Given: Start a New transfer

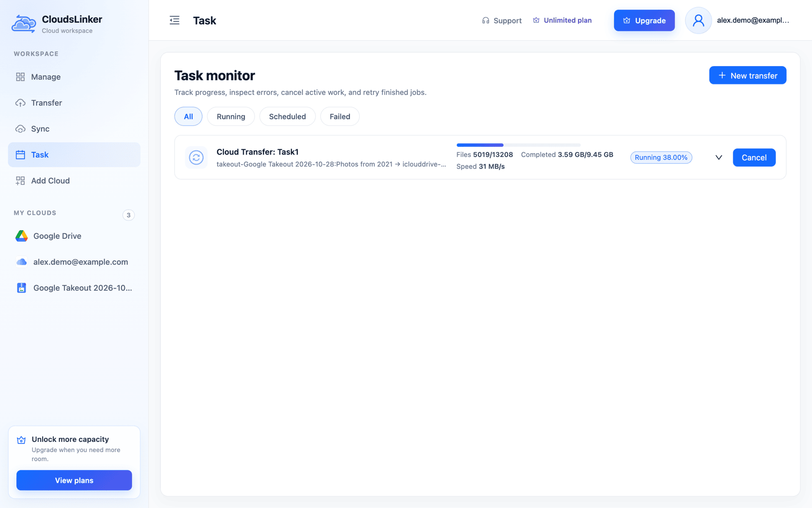Looking at the screenshot, I should pos(748,75).
